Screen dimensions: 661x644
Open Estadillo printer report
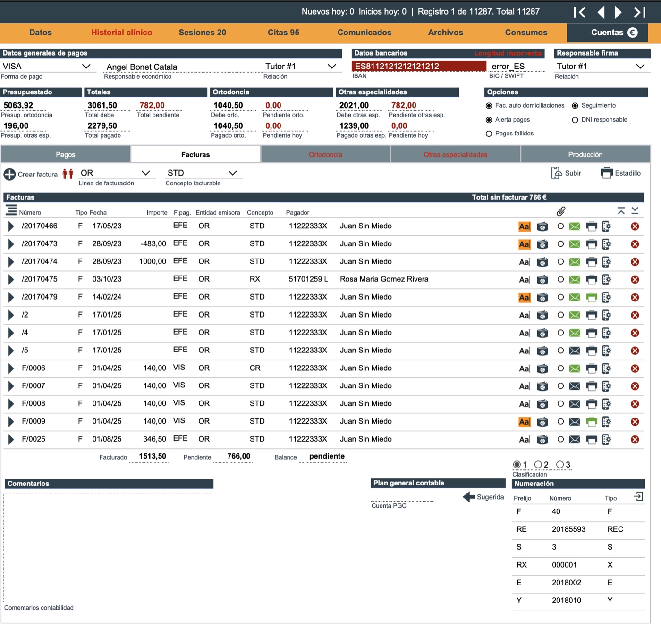click(620, 173)
